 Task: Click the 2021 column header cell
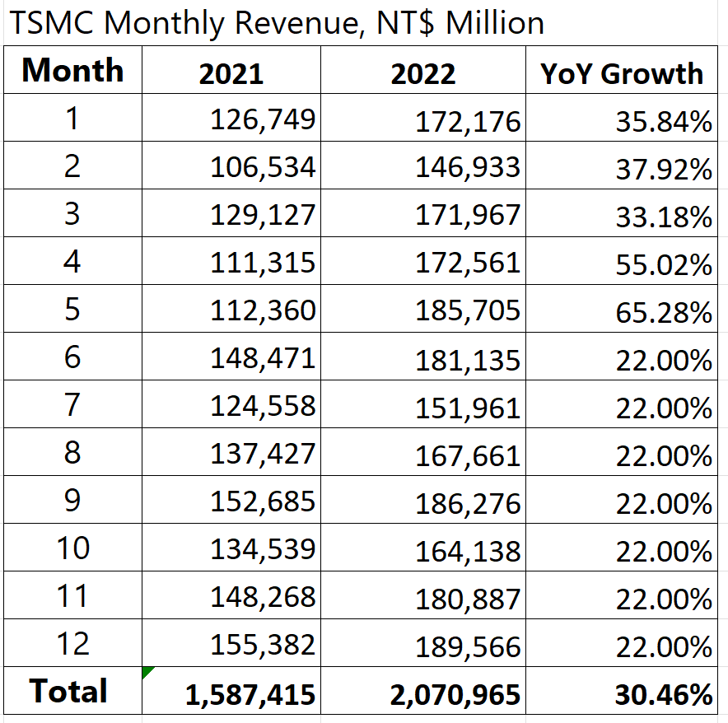click(231, 72)
